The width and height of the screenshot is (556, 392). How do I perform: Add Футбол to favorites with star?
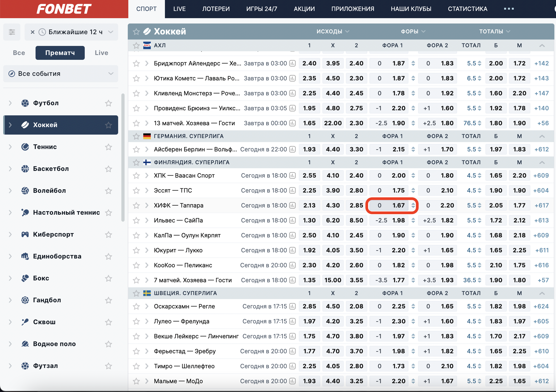[x=108, y=103]
